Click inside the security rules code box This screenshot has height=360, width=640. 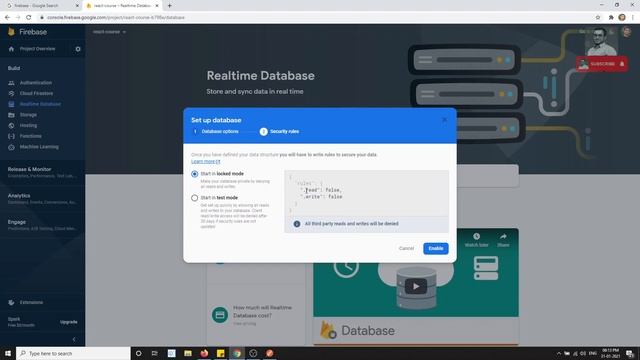click(366, 193)
